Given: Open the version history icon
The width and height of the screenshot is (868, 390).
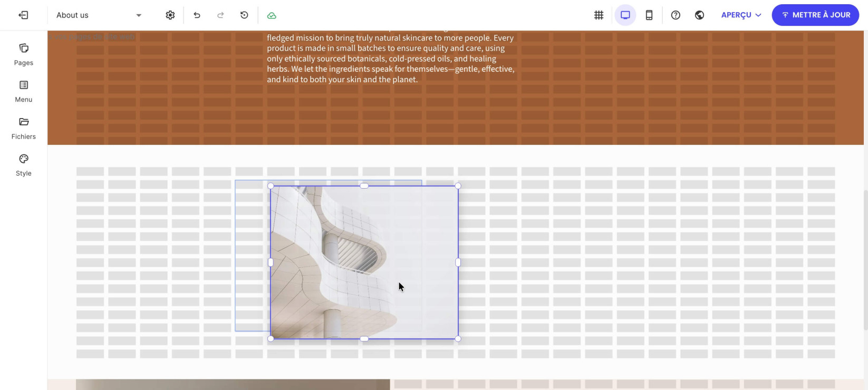Looking at the screenshot, I should click(244, 15).
